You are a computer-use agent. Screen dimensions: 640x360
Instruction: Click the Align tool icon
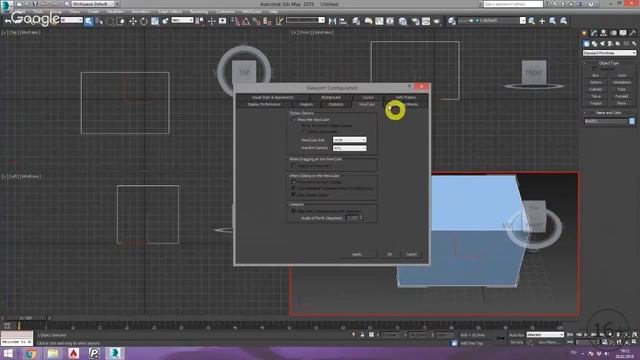343,21
